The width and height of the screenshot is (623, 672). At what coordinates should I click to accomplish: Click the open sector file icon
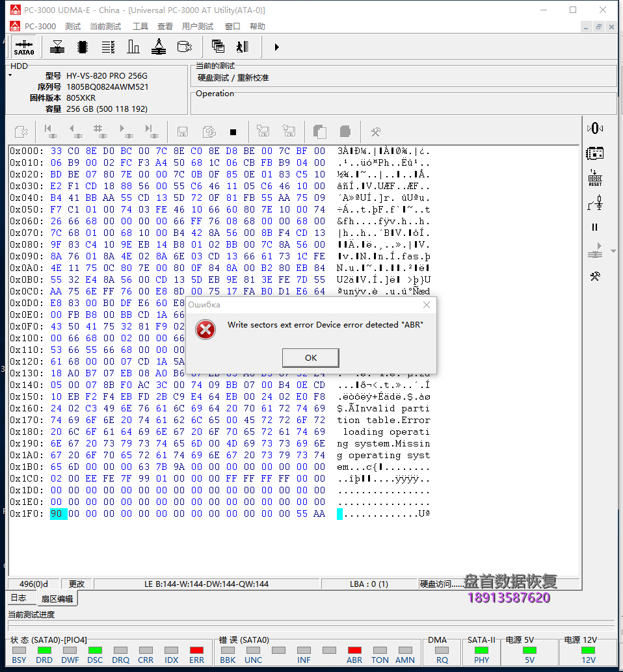tap(21, 131)
